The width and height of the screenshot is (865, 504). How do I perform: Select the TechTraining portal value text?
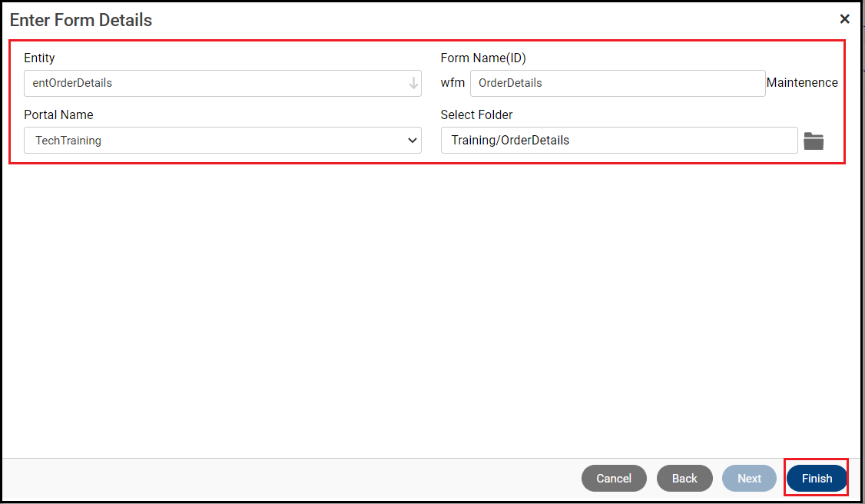(x=68, y=141)
